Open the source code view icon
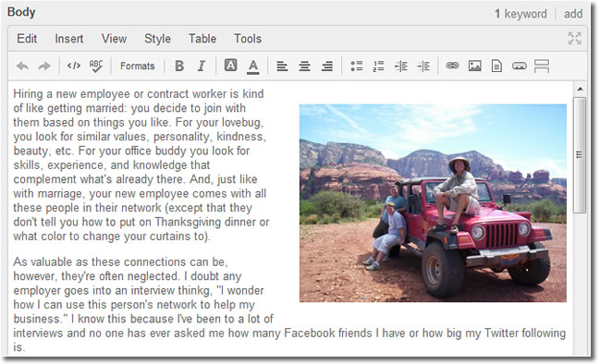Screen dimensions: 600x364 73,66
